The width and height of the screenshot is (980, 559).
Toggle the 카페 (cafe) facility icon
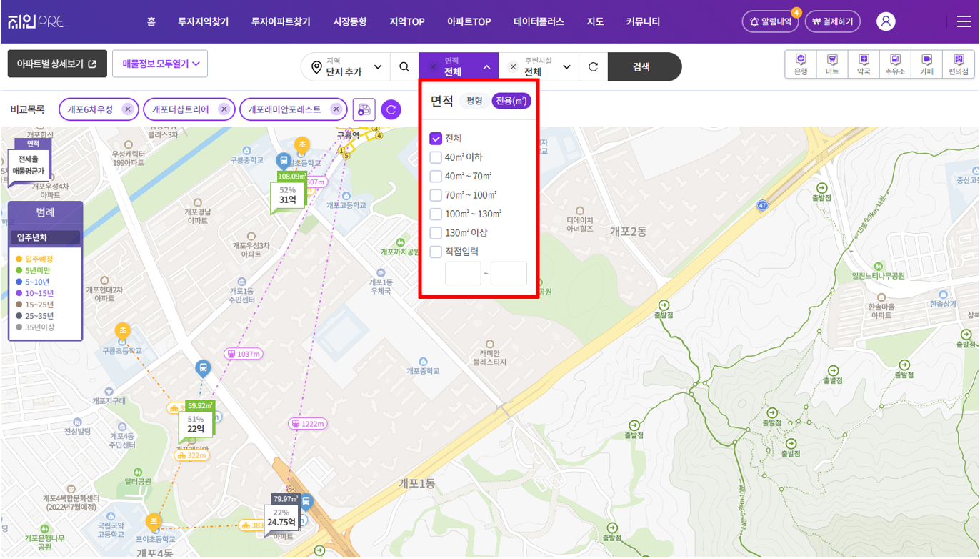tap(926, 64)
